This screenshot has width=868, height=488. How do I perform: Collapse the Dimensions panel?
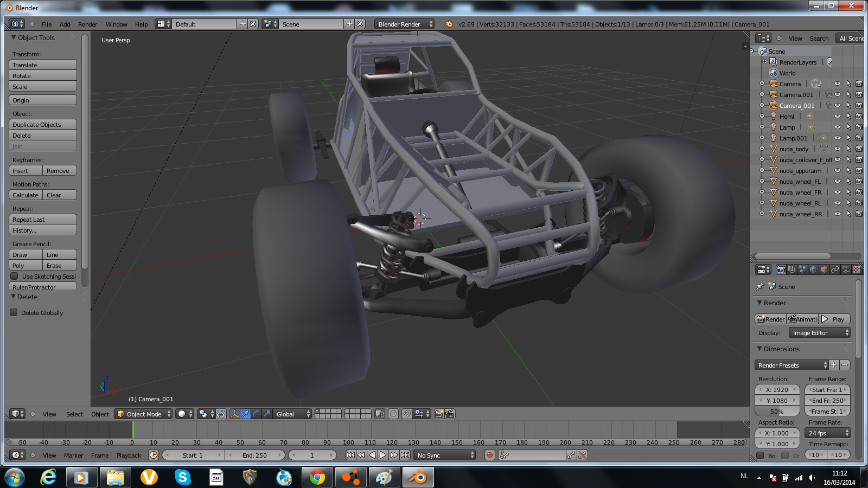(759, 349)
